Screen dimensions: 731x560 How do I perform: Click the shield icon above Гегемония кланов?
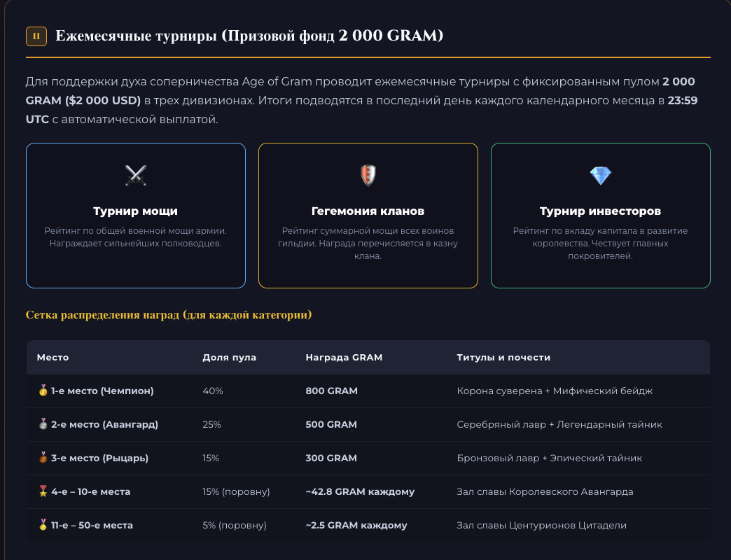368,176
